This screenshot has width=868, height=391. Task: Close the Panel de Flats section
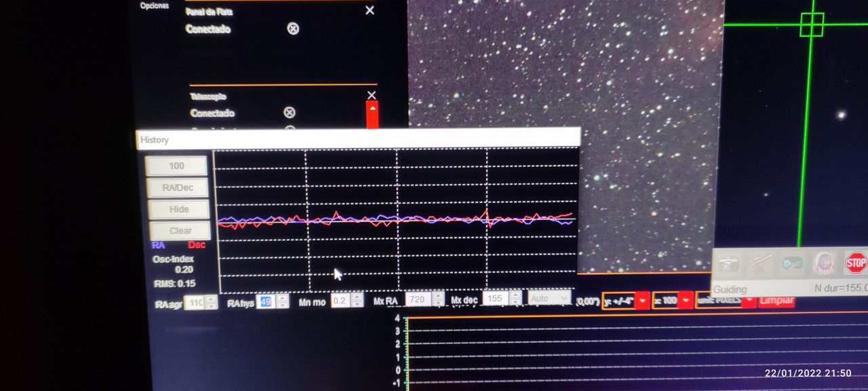[370, 10]
